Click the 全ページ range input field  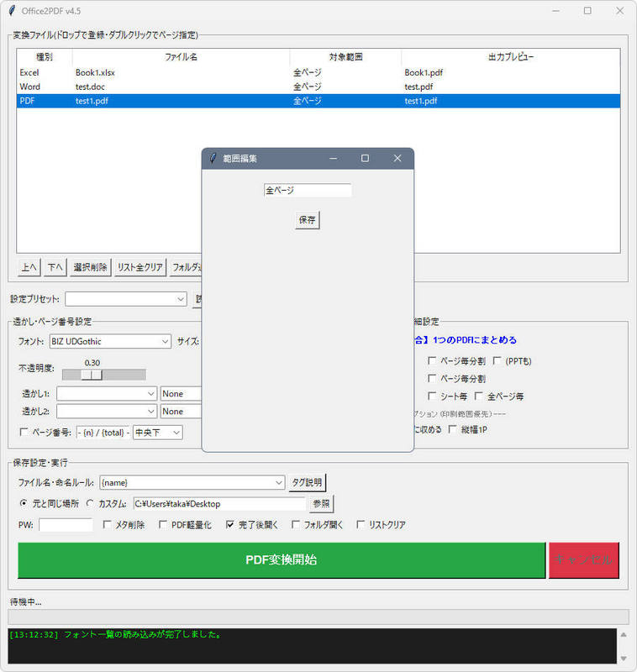coord(307,191)
